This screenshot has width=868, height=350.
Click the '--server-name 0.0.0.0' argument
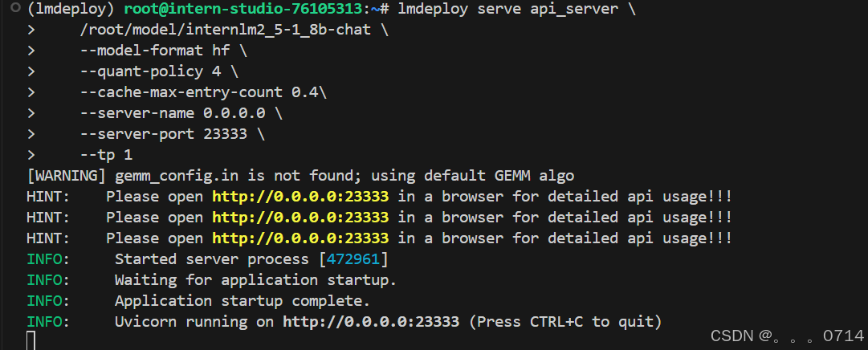(x=173, y=113)
